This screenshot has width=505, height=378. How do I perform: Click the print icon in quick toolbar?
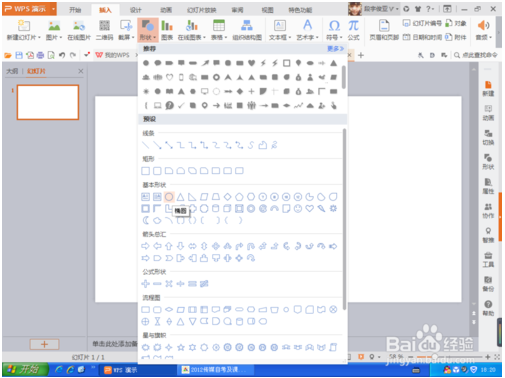[40, 55]
